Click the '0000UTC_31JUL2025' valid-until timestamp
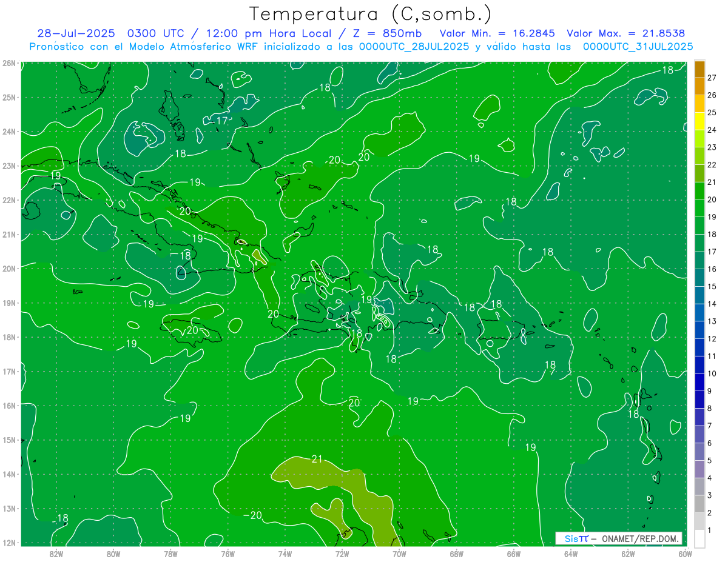The height and width of the screenshot is (562, 728). tap(638, 47)
